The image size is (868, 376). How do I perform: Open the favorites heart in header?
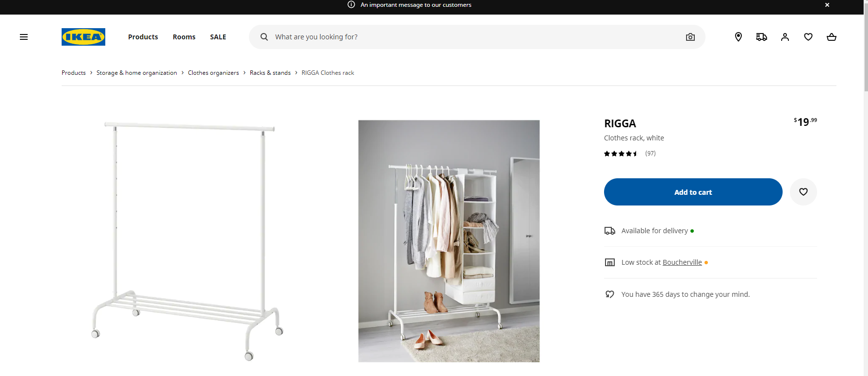coord(808,37)
